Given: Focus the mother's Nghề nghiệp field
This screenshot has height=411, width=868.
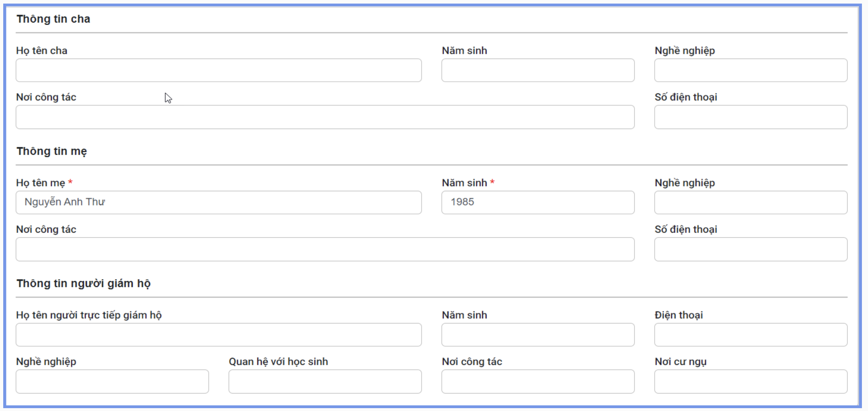Looking at the screenshot, I should coord(751,202).
